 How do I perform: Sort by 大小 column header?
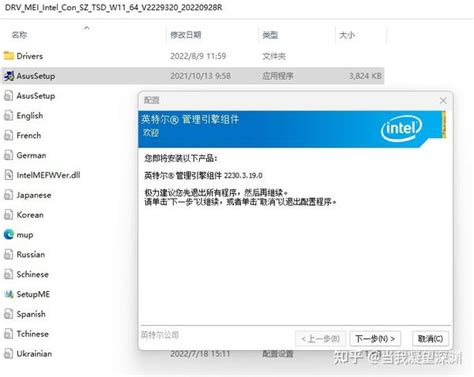point(347,35)
